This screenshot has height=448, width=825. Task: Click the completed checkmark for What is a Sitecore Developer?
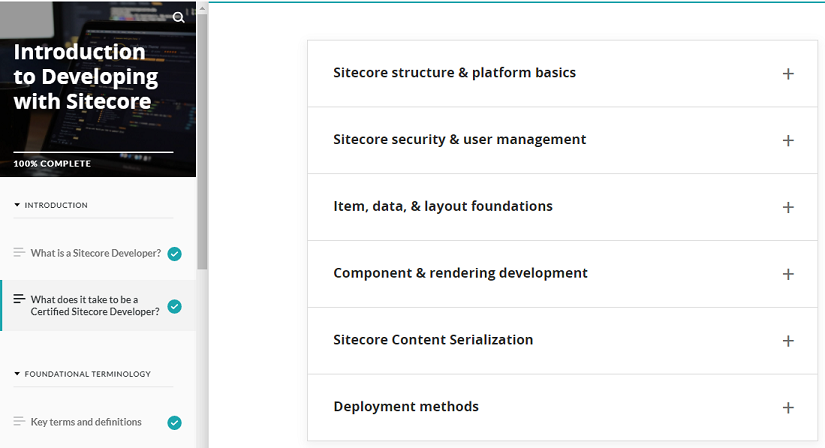pos(175,254)
